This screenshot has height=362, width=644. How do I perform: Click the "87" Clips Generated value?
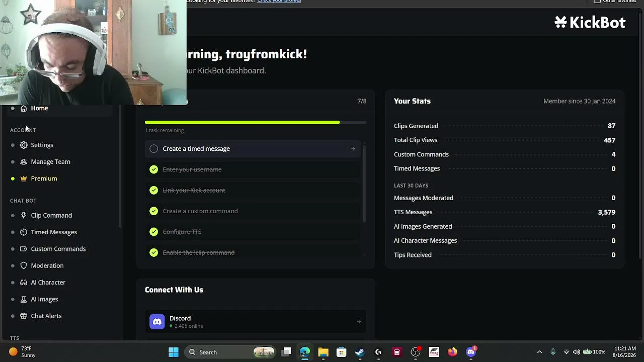tap(612, 126)
